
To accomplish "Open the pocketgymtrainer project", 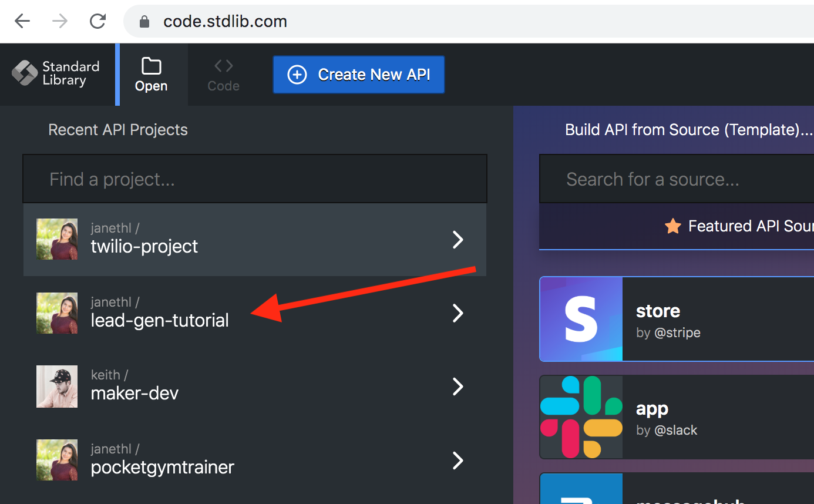I will point(255,460).
